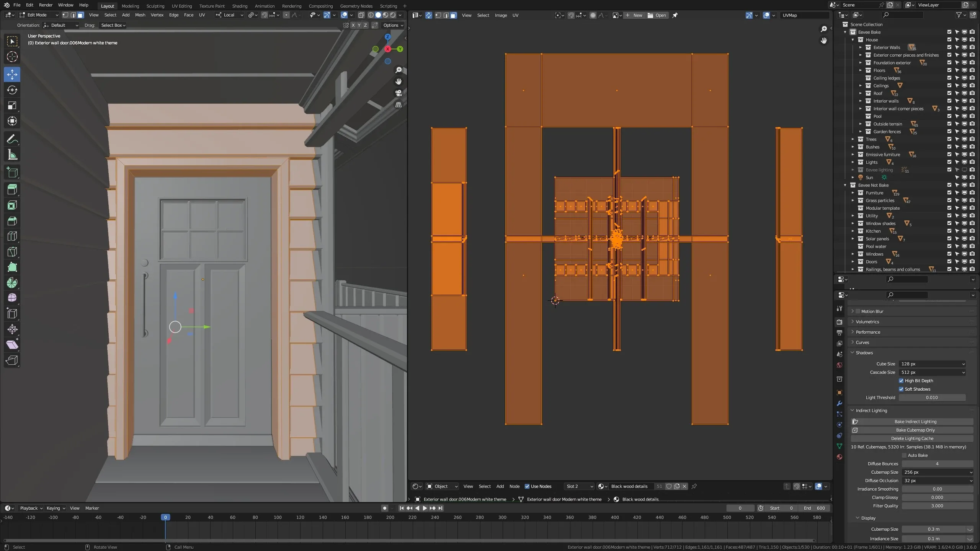
Task: Switch to the Shading workspace tab
Action: 240,6
